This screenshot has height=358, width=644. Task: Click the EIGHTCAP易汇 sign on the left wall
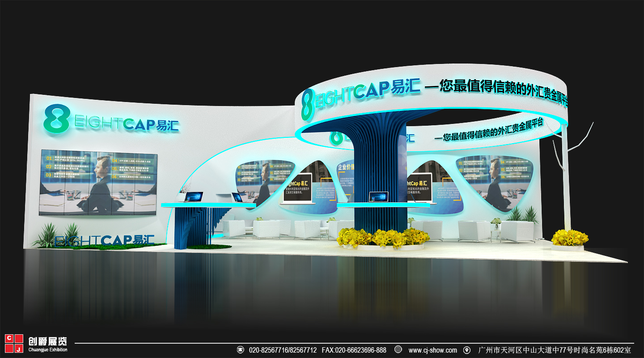pyautogui.click(x=126, y=123)
